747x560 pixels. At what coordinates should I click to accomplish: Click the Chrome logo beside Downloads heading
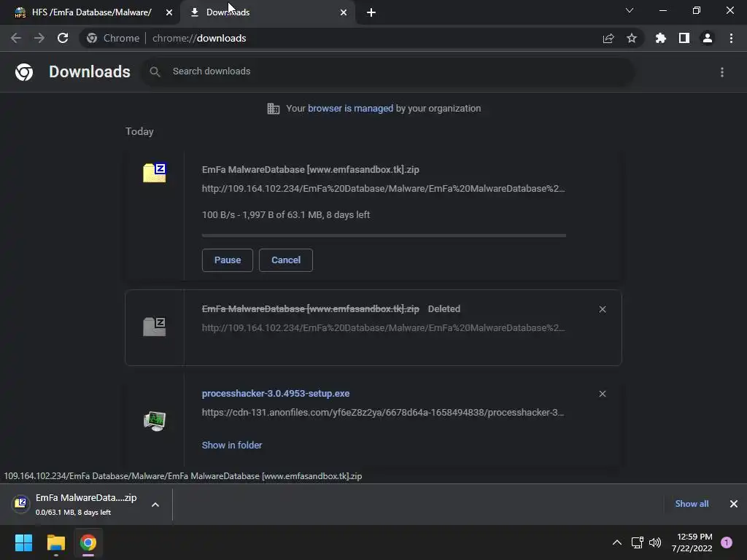[24, 72]
